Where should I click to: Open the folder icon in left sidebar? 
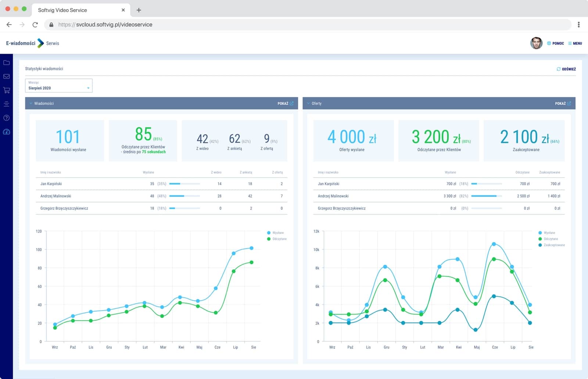click(x=6, y=63)
